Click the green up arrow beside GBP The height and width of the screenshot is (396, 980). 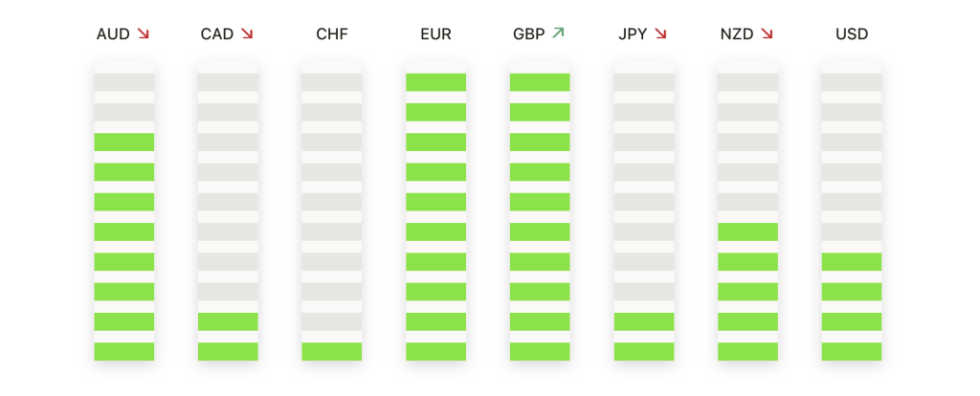pyautogui.click(x=558, y=33)
